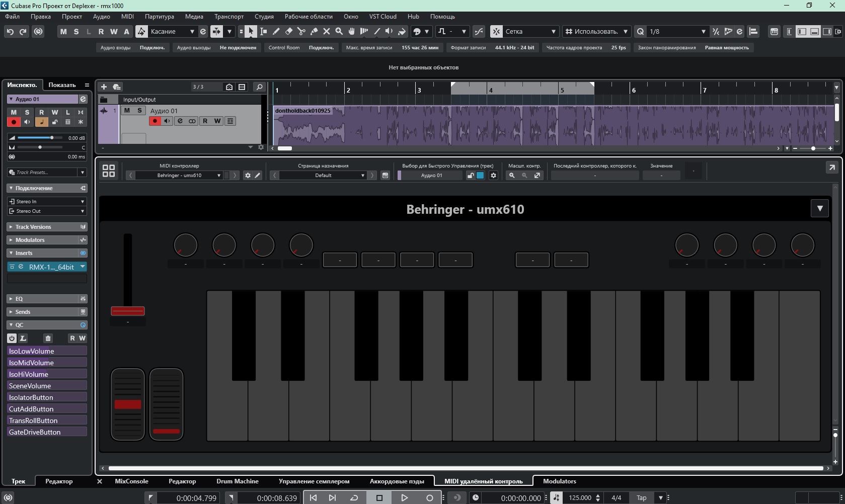This screenshot has width=845, height=504.
Task: Start playback with the Play button
Action: click(x=404, y=497)
